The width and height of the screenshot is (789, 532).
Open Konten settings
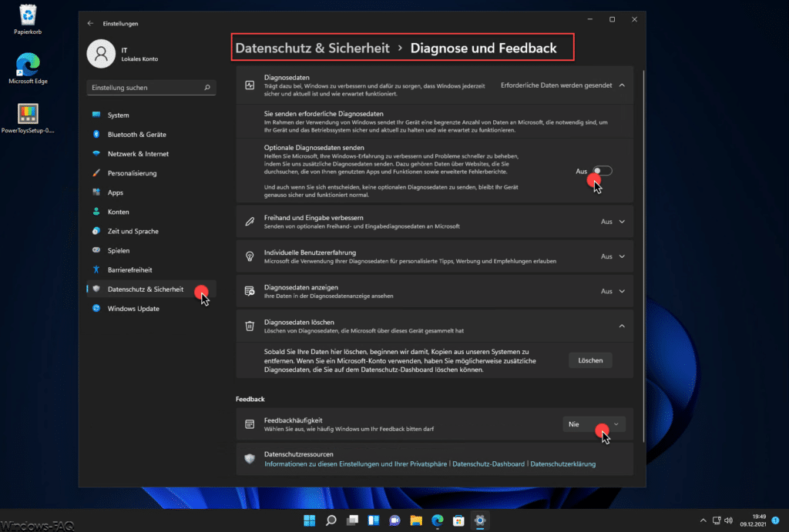tap(151, 212)
